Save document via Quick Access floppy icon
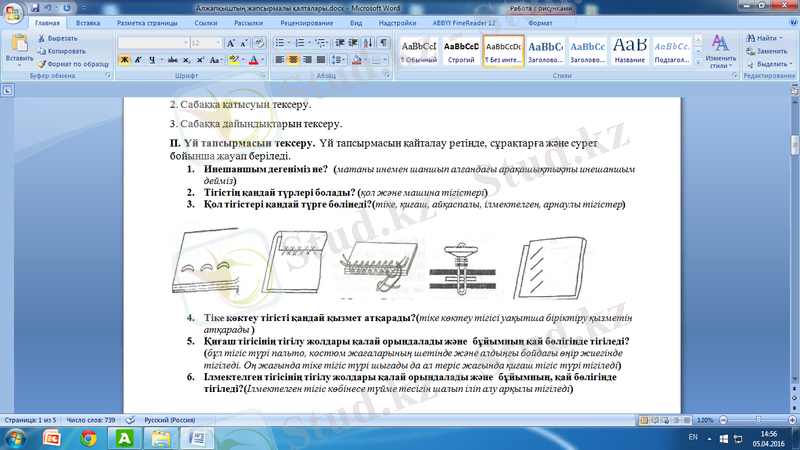The height and width of the screenshot is (450, 800). 36,6
